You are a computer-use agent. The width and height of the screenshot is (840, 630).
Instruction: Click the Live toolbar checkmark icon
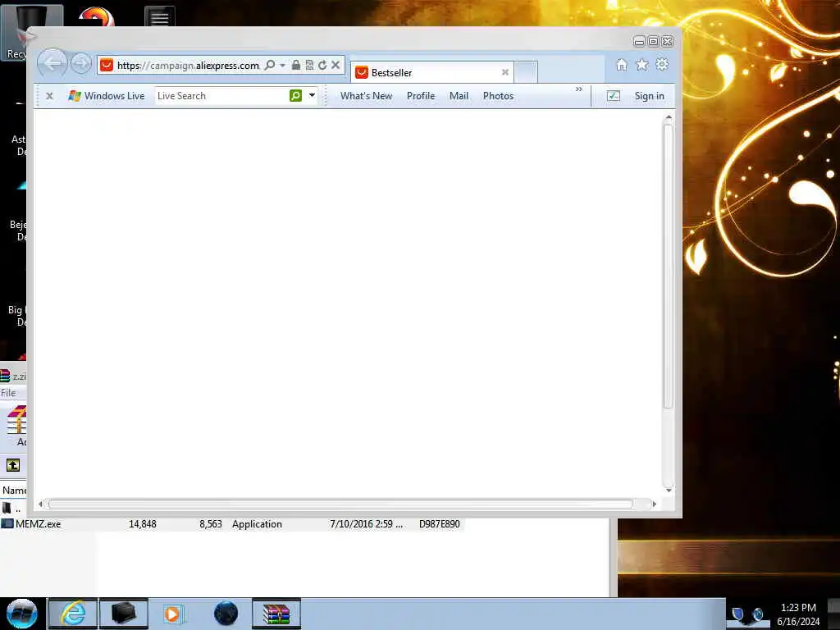pos(614,96)
